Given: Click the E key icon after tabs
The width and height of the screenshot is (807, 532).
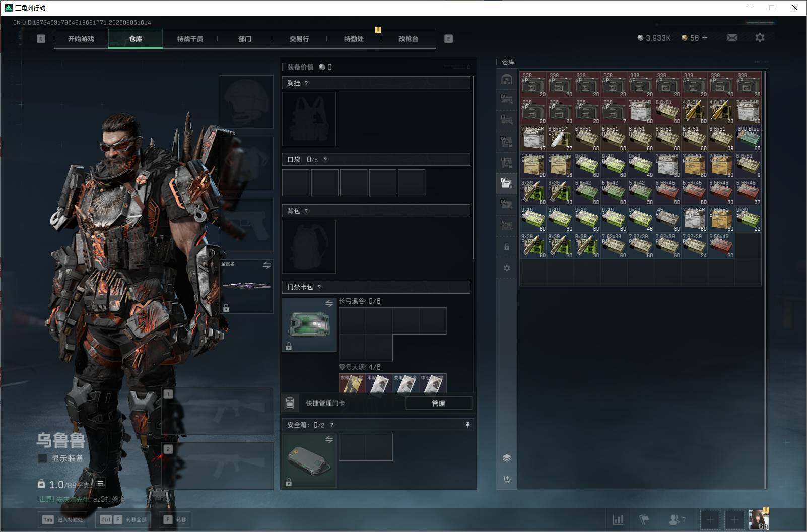Looking at the screenshot, I should point(448,39).
